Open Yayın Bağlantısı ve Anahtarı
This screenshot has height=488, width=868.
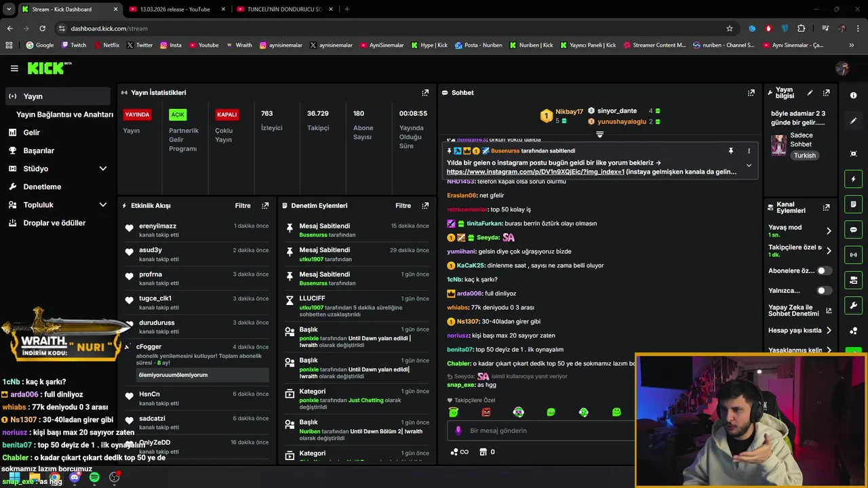tap(64, 115)
